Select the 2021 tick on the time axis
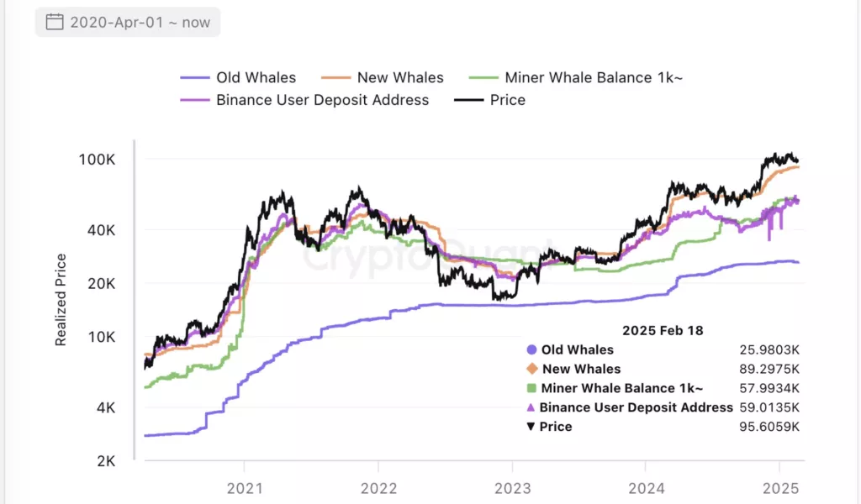Viewport: 861px width, 504px height. (x=245, y=488)
